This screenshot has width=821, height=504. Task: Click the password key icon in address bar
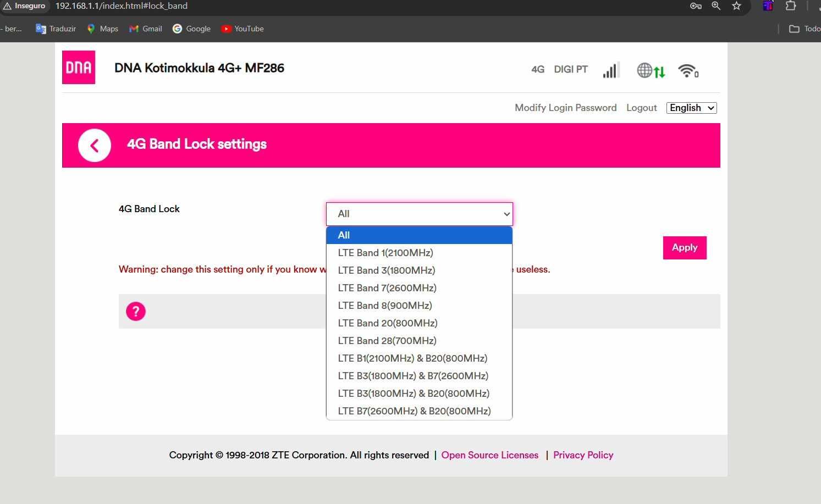tap(696, 6)
